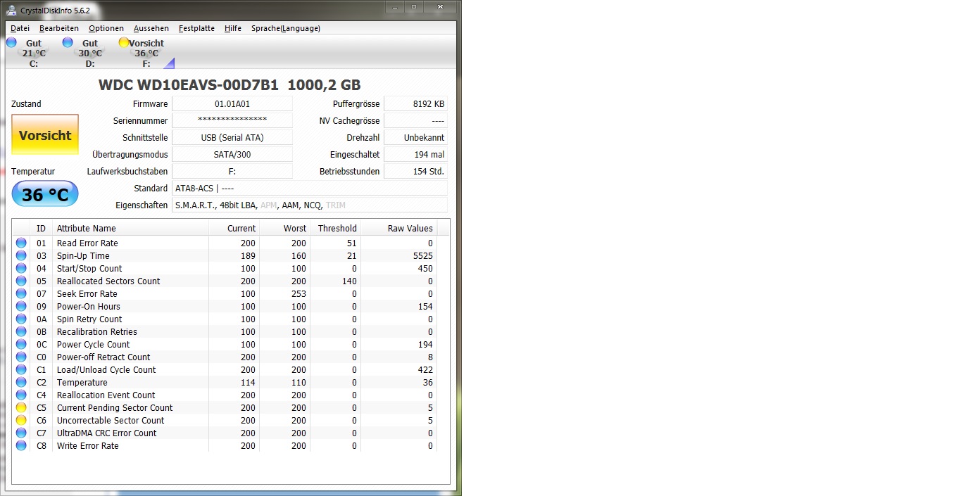Image resolution: width=980 pixels, height=496 pixels.
Task: Click the status orb for Load/Unload Cycle Count
Action: pos(21,369)
